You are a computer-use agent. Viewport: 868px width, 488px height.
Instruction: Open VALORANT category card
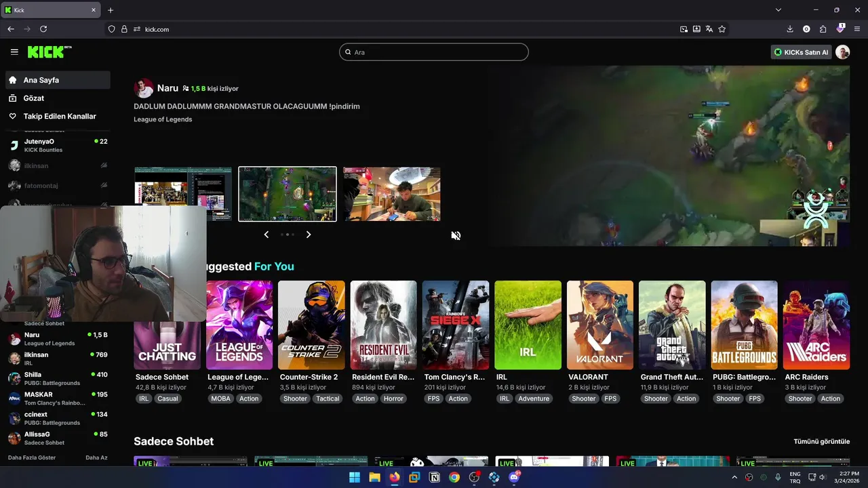600,325
